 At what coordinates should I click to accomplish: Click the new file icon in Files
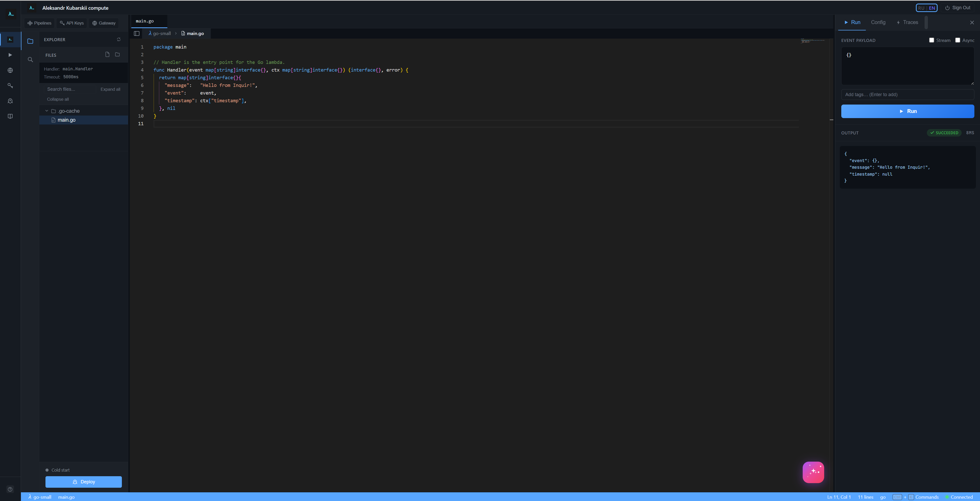pos(107,54)
